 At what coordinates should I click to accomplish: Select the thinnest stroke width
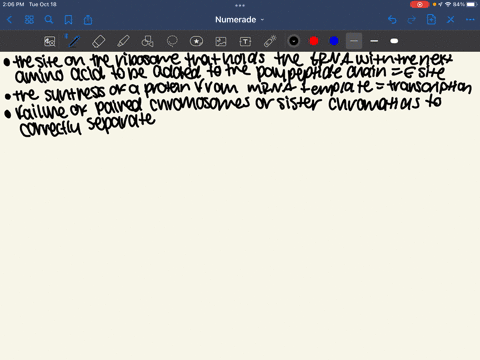[354, 41]
